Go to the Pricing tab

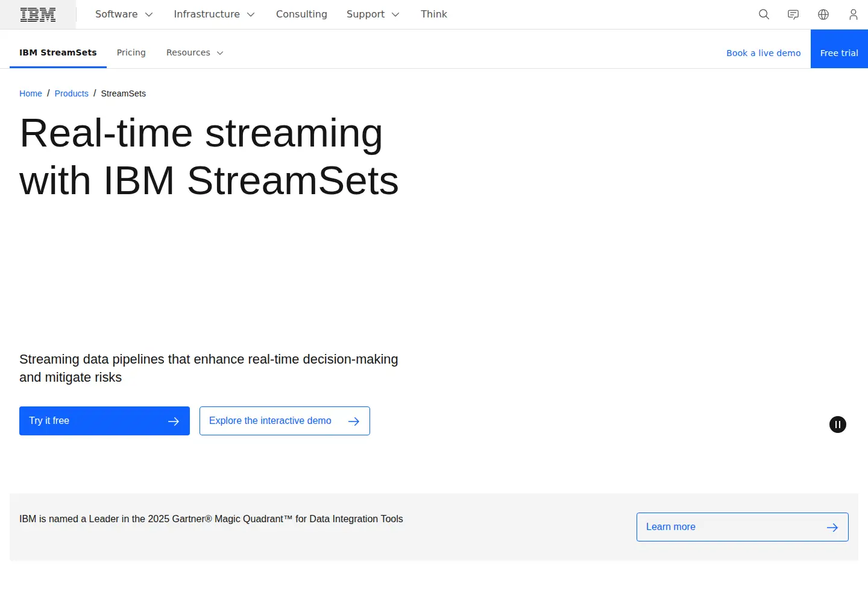pos(131,53)
